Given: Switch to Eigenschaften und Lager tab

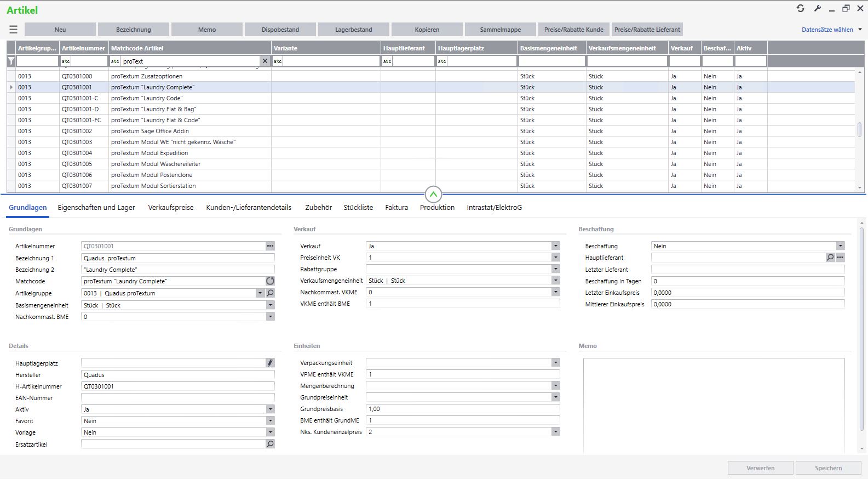Looking at the screenshot, I should (96, 208).
